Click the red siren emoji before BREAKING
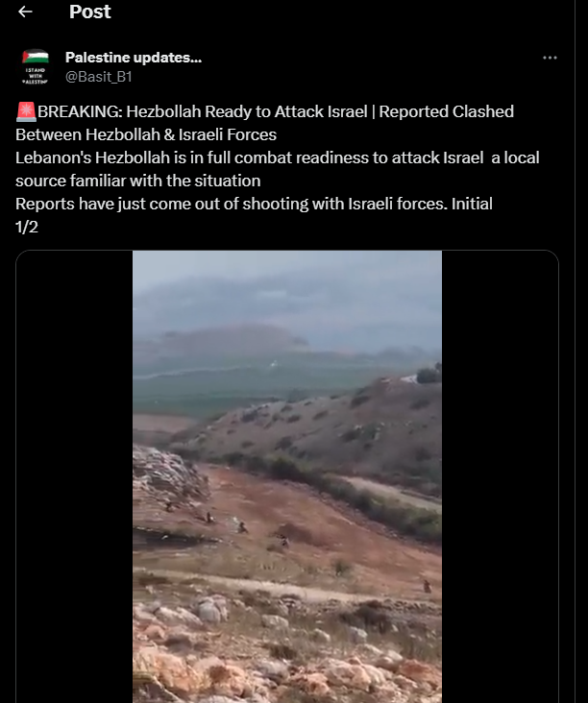This screenshot has width=588, height=703. pos(26,111)
